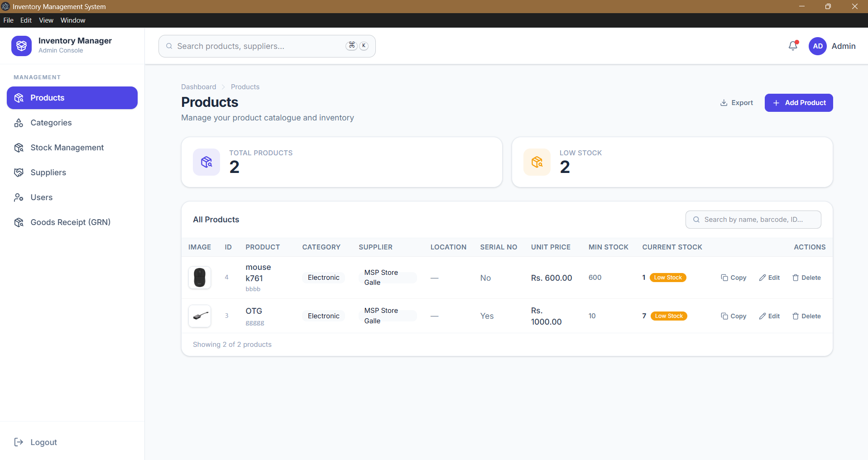Click the Low Stock card icon
This screenshot has height=460, width=868.
[537, 162]
